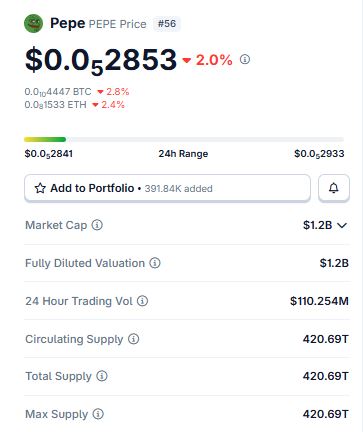This screenshot has width=363, height=432.
Task: Click the ETH price conversion line
Action: point(74,105)
